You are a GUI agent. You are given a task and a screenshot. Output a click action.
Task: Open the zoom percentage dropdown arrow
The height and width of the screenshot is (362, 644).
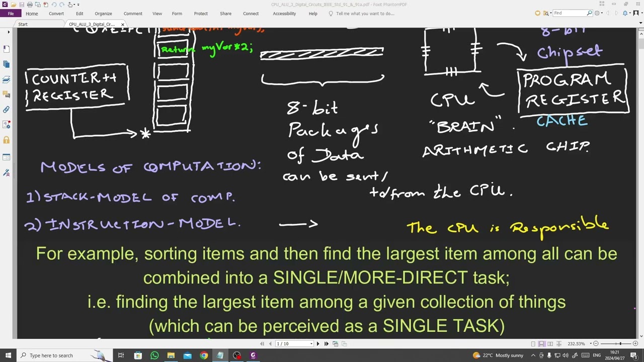pos(591,344)
